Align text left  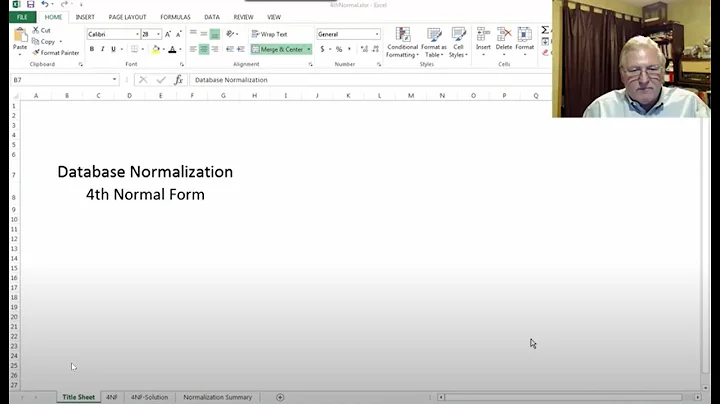tap(193, 49)
